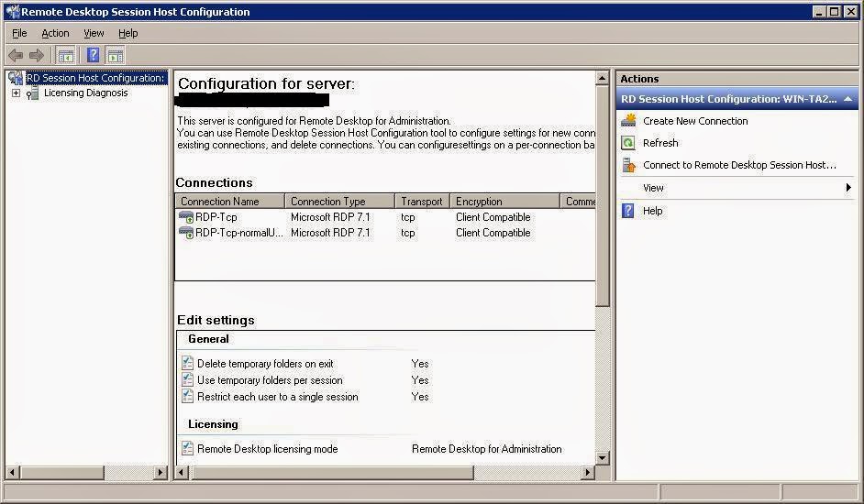Click the Remote Desktop licensing mode icon

click(x=187, y=448)
